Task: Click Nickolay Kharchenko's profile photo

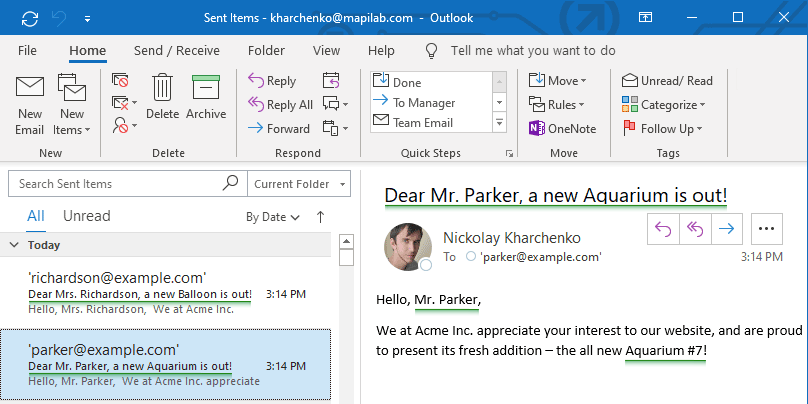Action: click(408, 247)
